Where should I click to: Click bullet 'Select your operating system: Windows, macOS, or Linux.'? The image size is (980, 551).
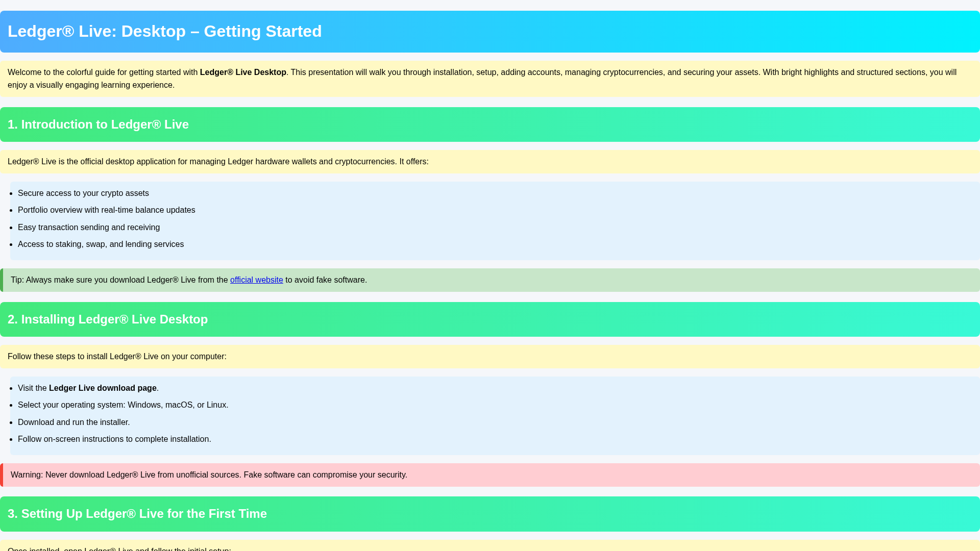point(123,405)
